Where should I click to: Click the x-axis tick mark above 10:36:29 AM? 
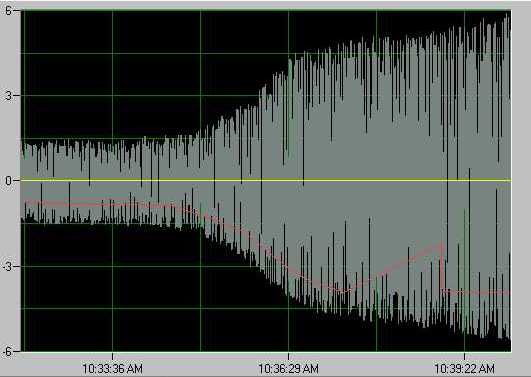pyautogui.click(x=289, y=356)
